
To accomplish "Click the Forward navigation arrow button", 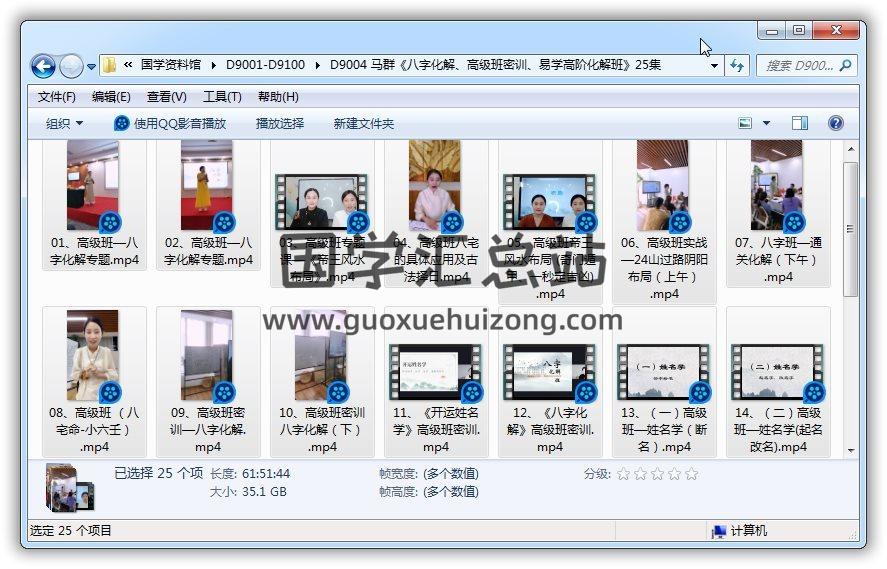I will coord(71,66).
